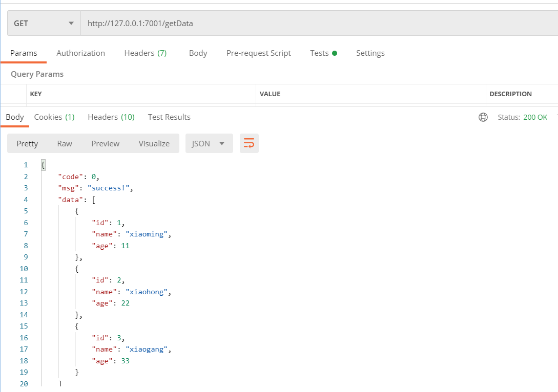Image resolution: width=558 pixels, height=392 pixels.
Task: Open the GET method dropdown
Action: [x=44, y=24]
